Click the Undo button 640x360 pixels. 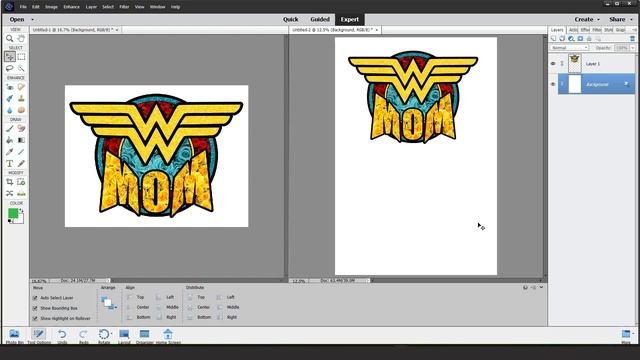(x=62, y=336)
